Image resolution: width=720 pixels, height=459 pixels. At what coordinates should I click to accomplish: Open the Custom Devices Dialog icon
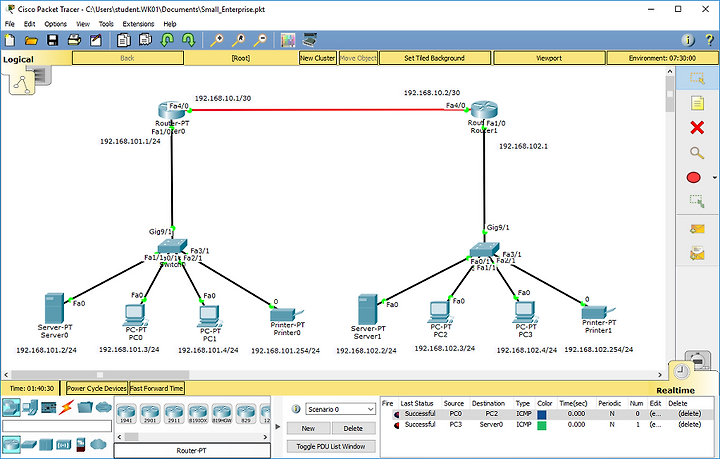(310, 40)
